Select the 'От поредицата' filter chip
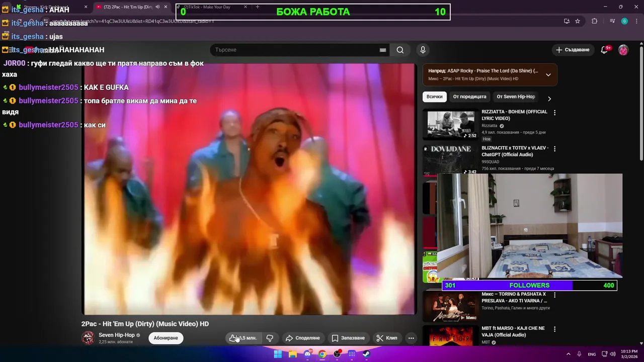Image resolution: width=644 pixels, height=362 pixels. [469, 97]
